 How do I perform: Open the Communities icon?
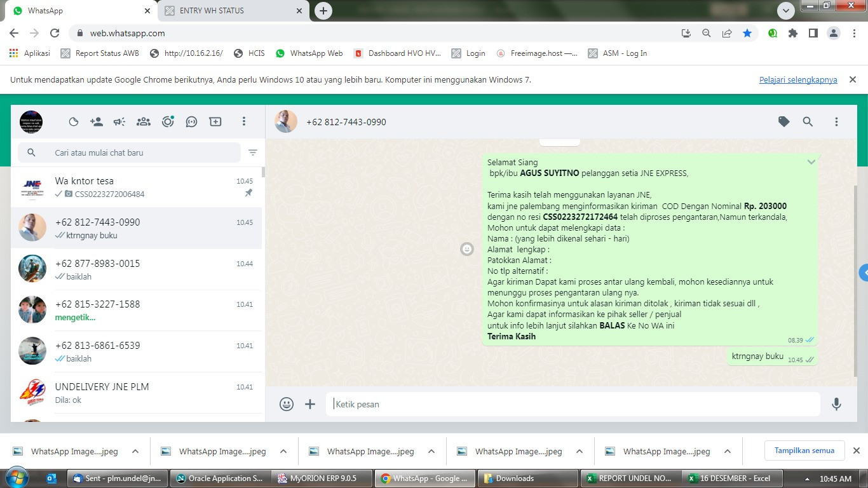[144, 121]
